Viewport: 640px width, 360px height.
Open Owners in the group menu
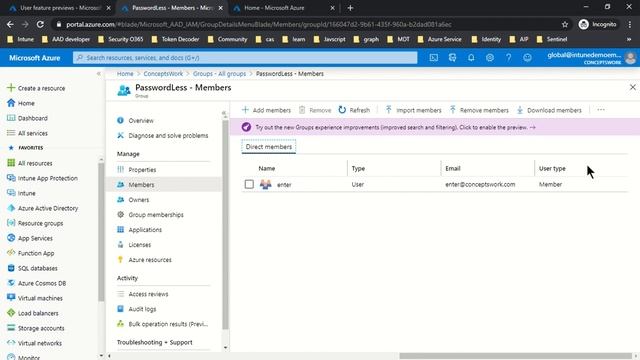click(x=139, y=200)
